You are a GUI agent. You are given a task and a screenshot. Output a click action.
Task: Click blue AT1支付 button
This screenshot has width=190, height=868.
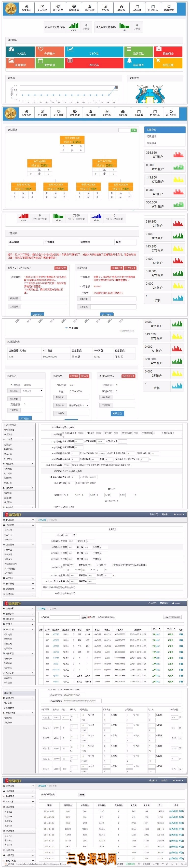pos(25,418)
